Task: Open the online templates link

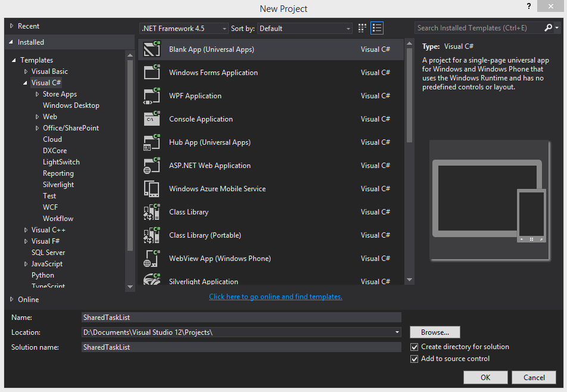Action: [276, 297]
